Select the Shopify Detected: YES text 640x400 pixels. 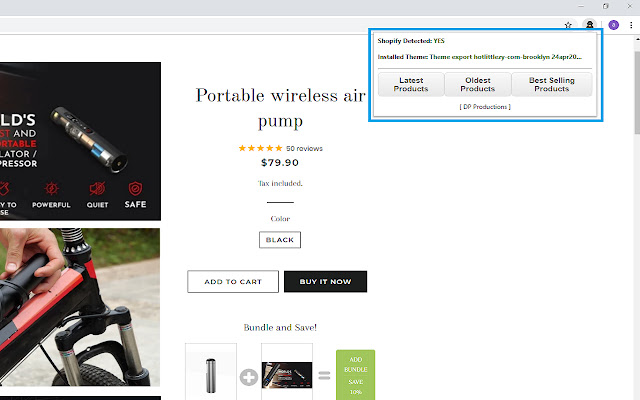pyautogui.click(x=411, y=41)
